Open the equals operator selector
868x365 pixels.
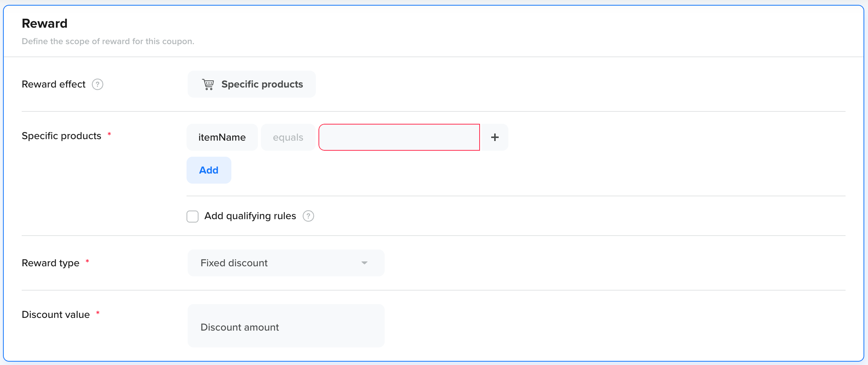click(288, 137)
